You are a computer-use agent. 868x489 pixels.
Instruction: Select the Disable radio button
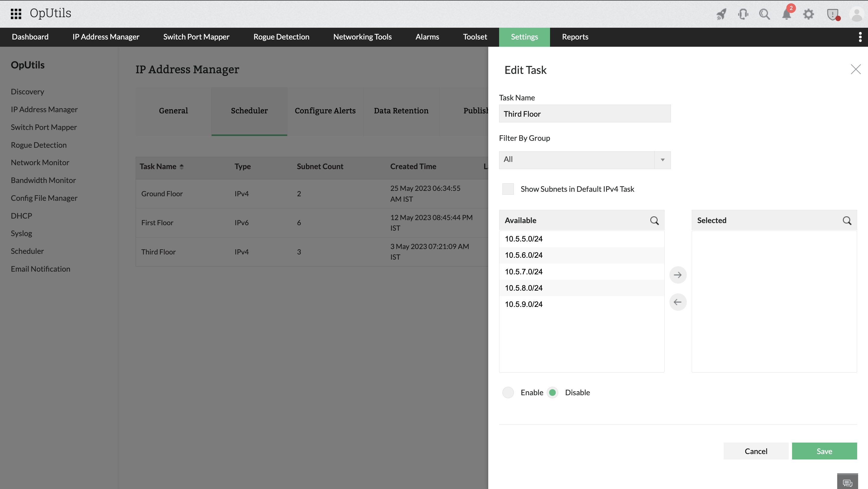point(552,393)
